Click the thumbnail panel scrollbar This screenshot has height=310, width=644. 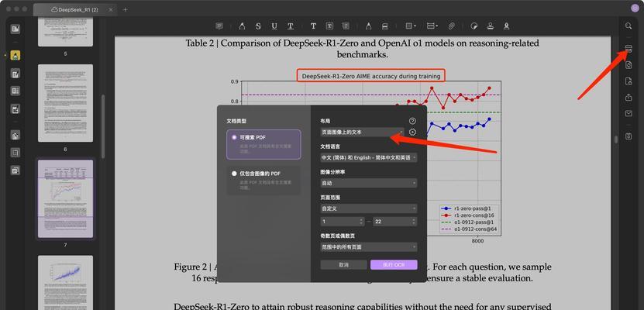[x=102, y=126]
